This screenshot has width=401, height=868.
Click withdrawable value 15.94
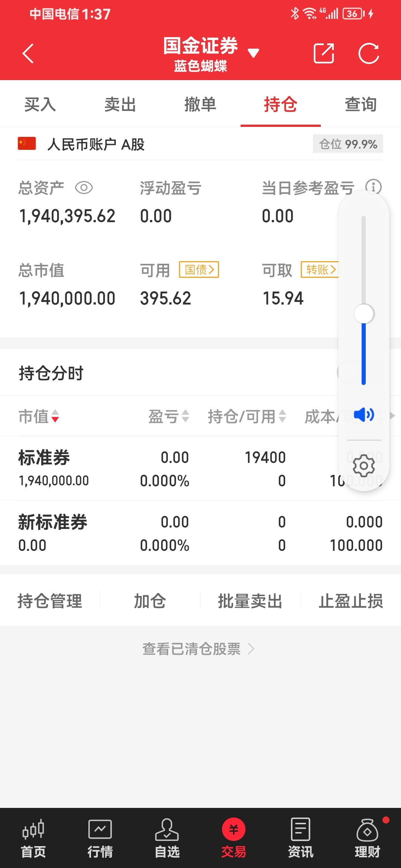point(283,298)
